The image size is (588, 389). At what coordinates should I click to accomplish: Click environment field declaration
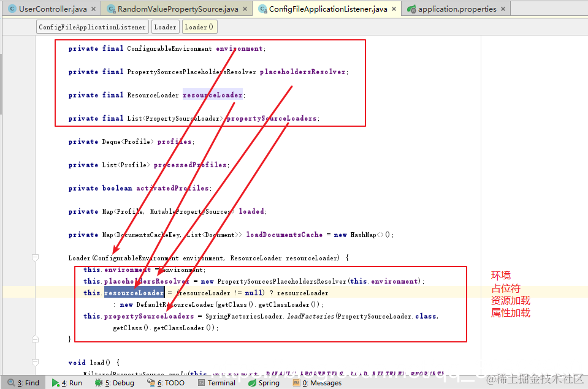pos(239,48)
